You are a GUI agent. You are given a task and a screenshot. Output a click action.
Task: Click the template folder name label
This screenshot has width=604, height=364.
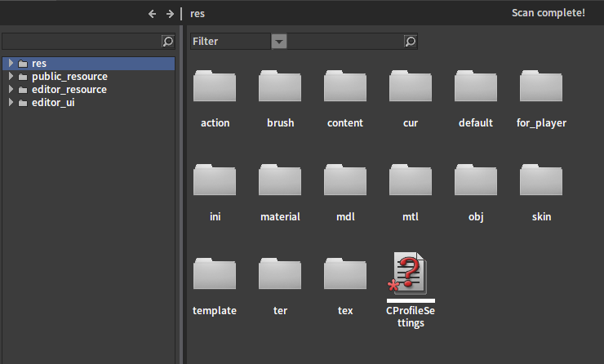pos(215,310)
